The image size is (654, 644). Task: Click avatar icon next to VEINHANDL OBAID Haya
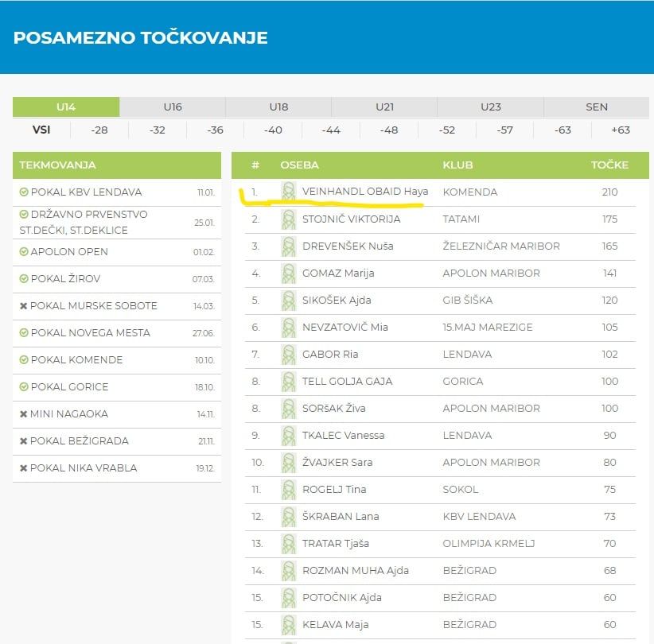click(288, 192)
